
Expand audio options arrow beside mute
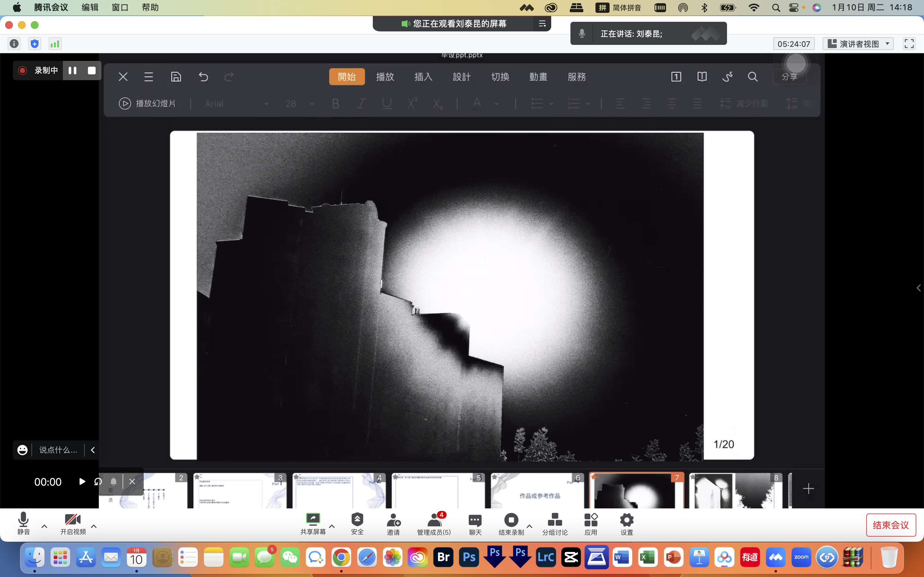[x=44, y=526]
